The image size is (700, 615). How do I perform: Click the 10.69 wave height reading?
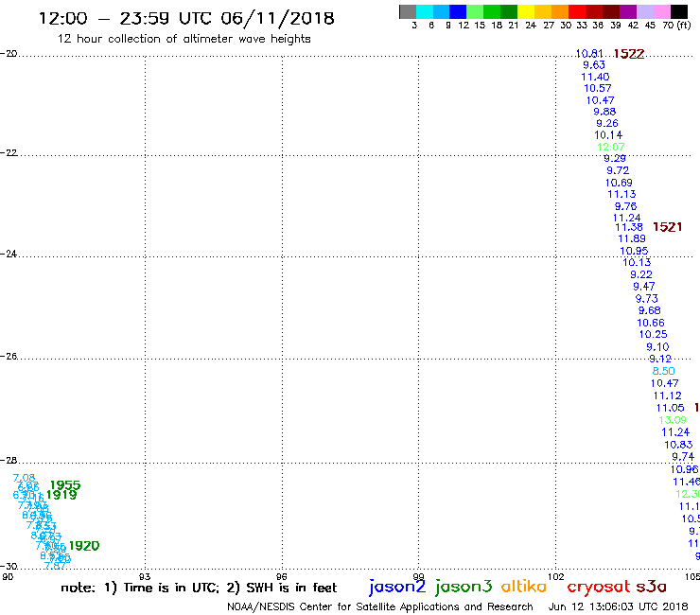pyautogui.click(x=619, y=183)
